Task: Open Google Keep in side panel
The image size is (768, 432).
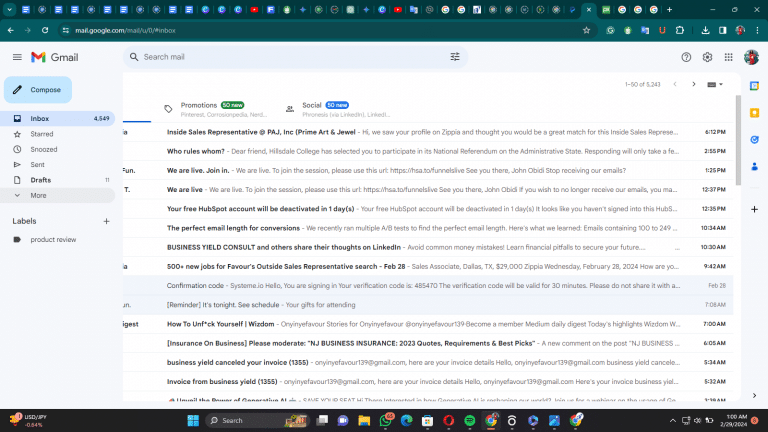Action: [754, 113]
